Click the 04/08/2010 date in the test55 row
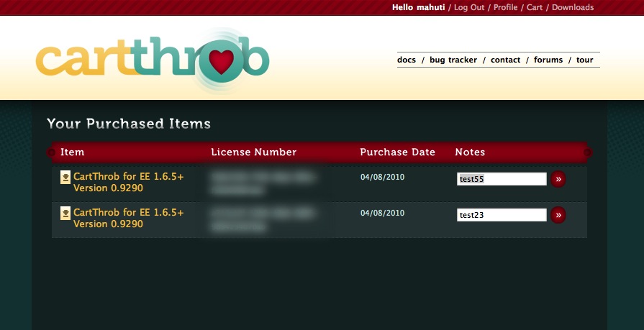The width and height of the screenshot is (644, 330). 382,178
